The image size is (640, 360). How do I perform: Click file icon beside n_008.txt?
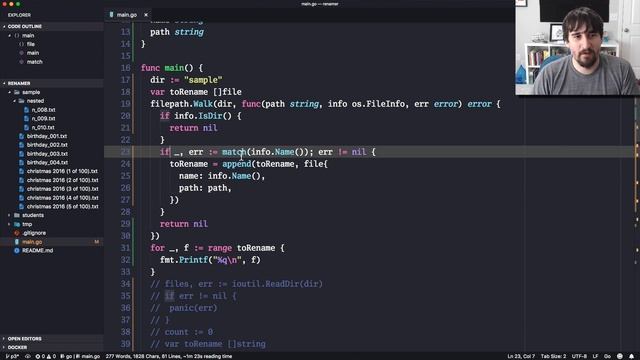coord(26,110)
